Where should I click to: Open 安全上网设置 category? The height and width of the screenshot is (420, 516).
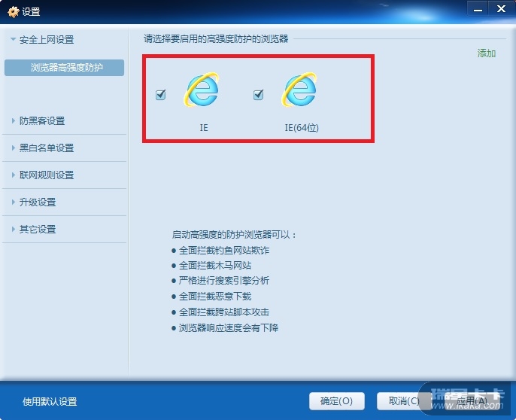[47, 40]
